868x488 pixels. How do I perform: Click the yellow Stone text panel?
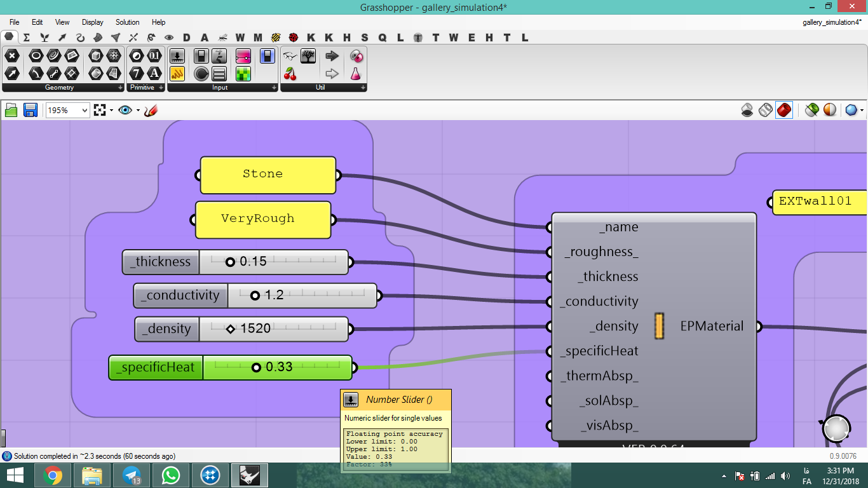point(268,175)
